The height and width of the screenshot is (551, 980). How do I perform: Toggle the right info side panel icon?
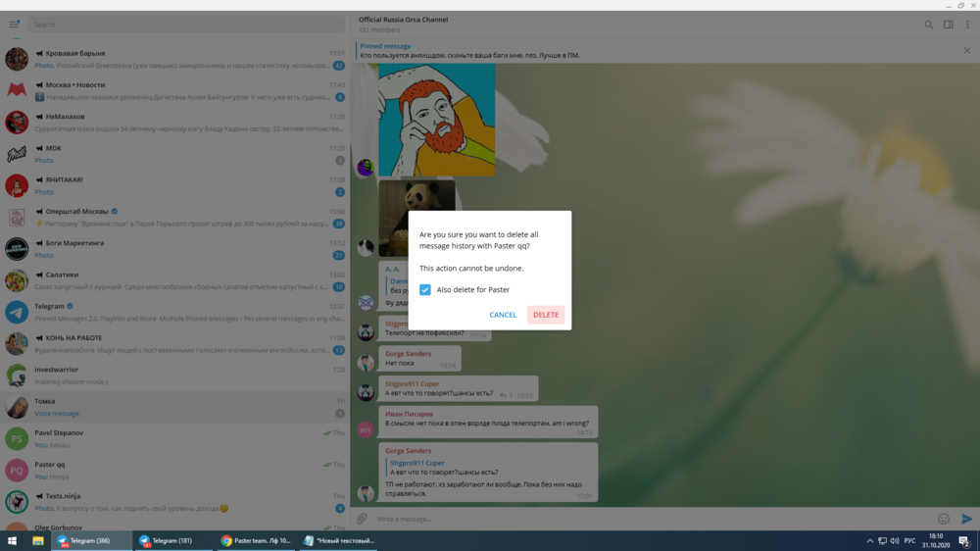click(x=948, y=25)
